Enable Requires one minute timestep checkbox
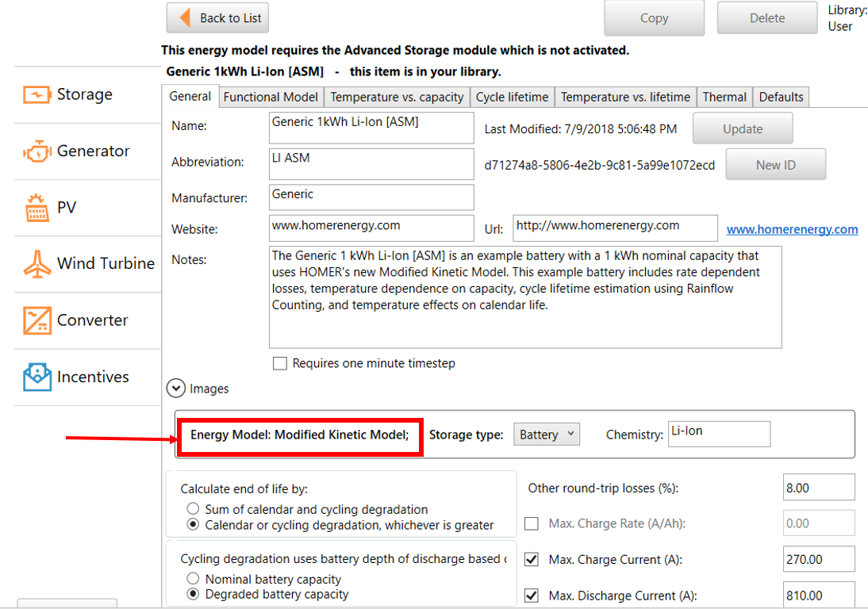The width and height of the screenshot is (868, 609). pyautogui.click(x=279, y=363)
